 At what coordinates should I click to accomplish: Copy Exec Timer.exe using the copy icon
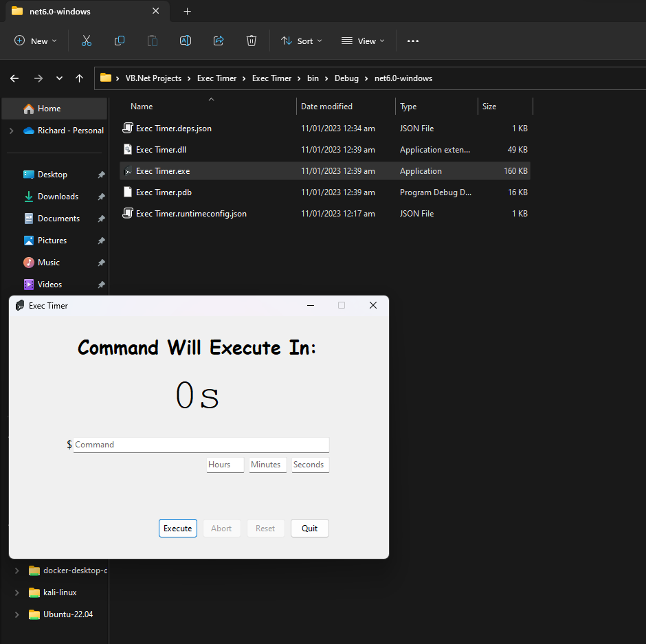point(119,41)
